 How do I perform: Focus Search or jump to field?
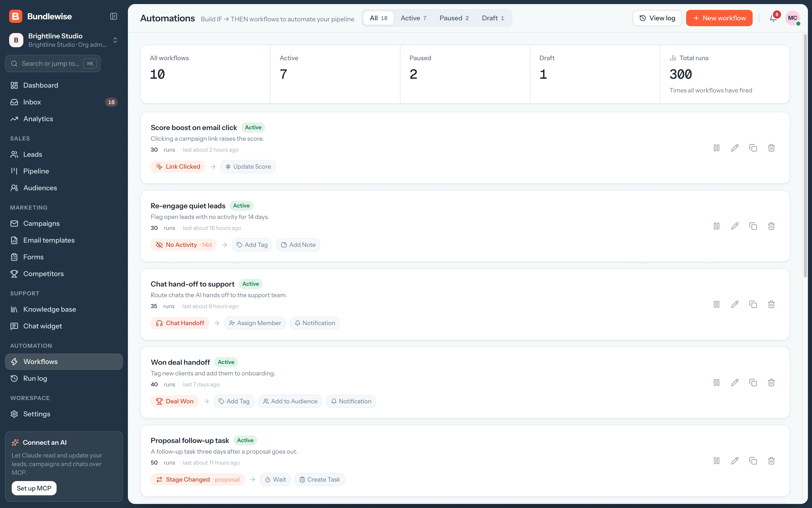[53, 63]
